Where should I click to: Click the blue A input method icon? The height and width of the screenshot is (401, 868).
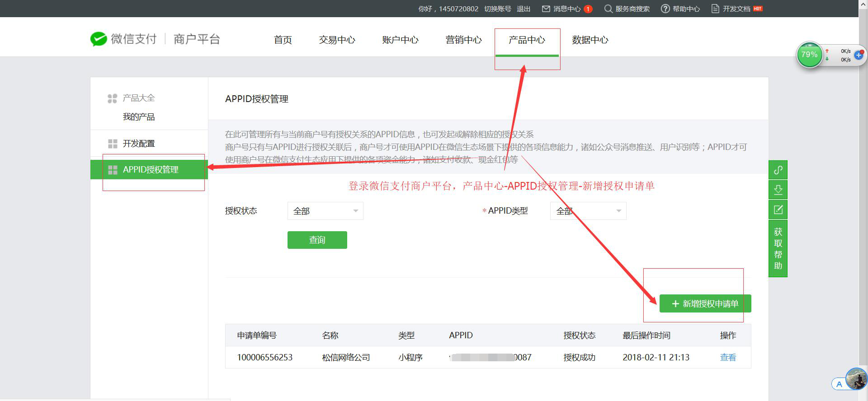pos(839,384)
